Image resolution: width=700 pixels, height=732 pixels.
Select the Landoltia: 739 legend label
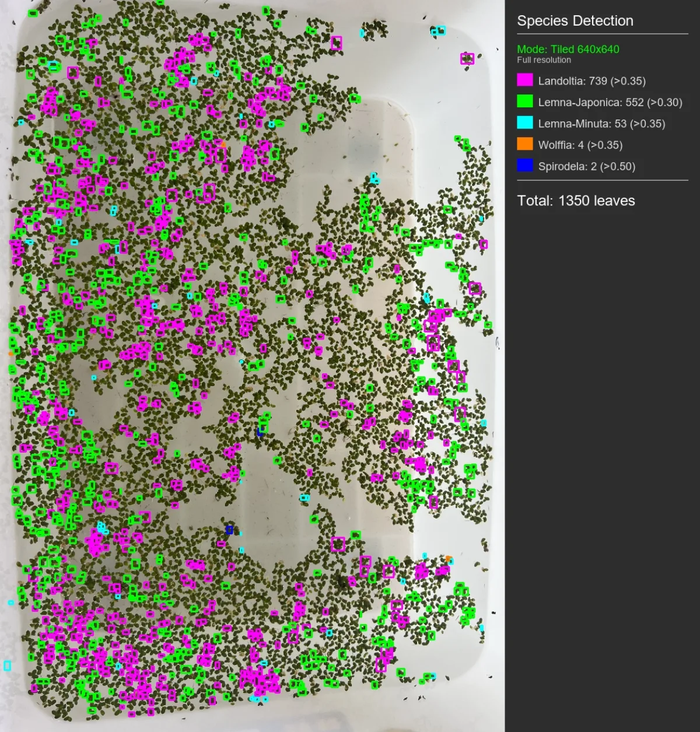(x=591, y=81)
